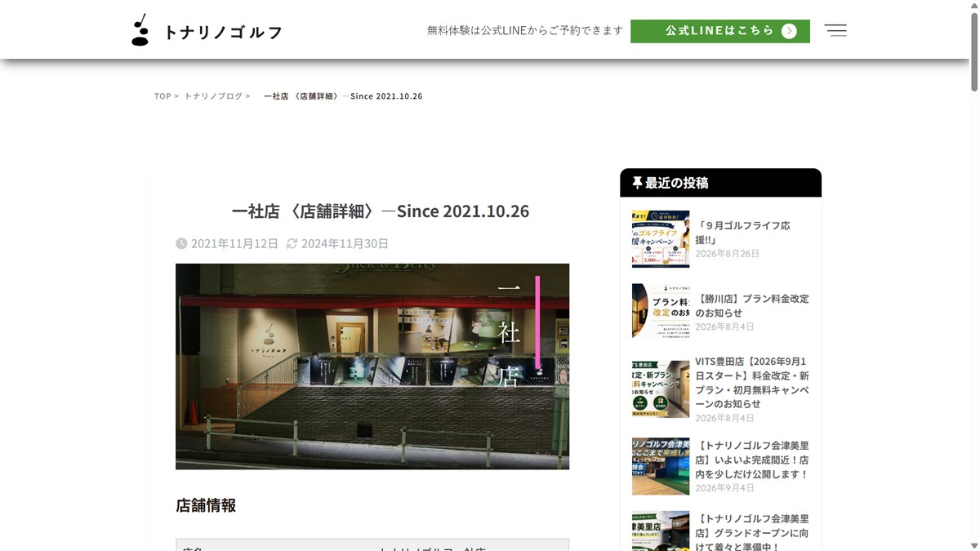Viewport: 980px width, 551px height.
Task: Click the 一社店〈店舗詳細〉 article title
Action: 381,211
